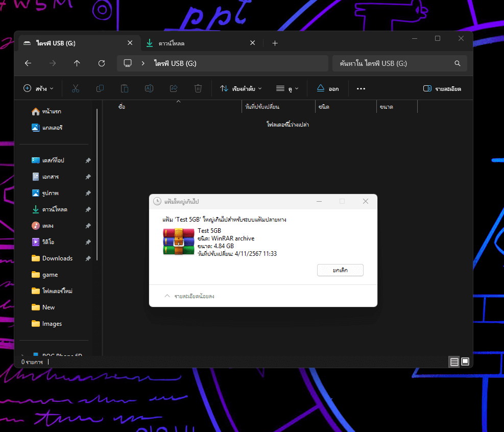Collapse รายละเอียดน้อยลง fewer details in dialog
The image size is (504, 432).
point(189,296)
